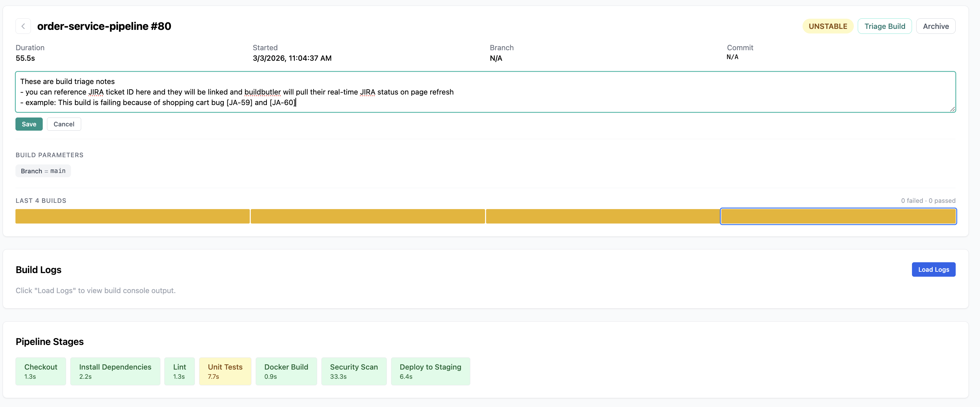Save the triage notes

[29, 124]
